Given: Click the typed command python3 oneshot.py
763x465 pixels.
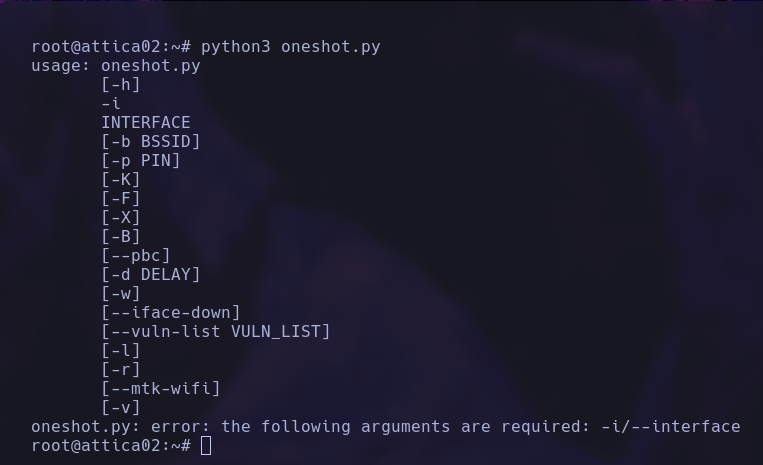Looking at the screenshot, I should (x=290, y=47).
